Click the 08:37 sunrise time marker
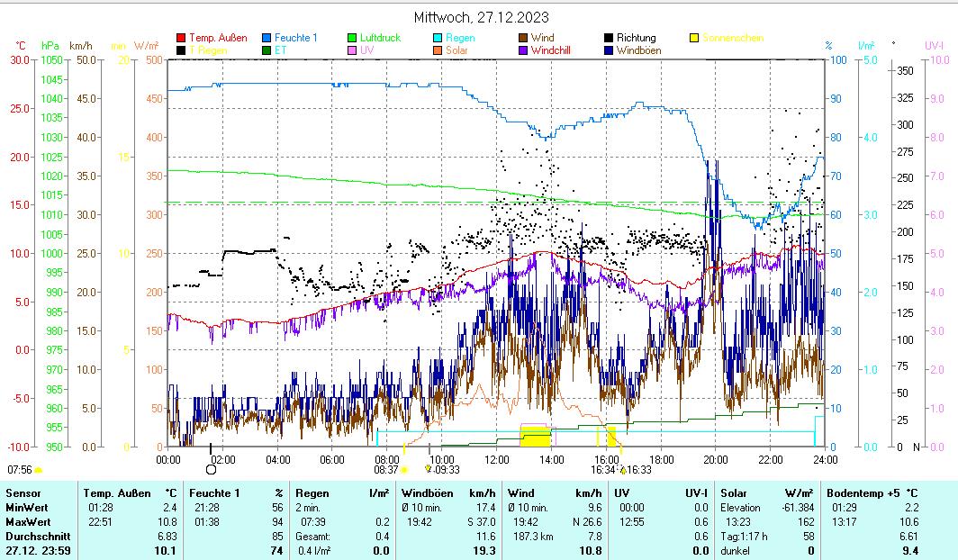This screenshot has height=560, width=958. tap(385, 469)
